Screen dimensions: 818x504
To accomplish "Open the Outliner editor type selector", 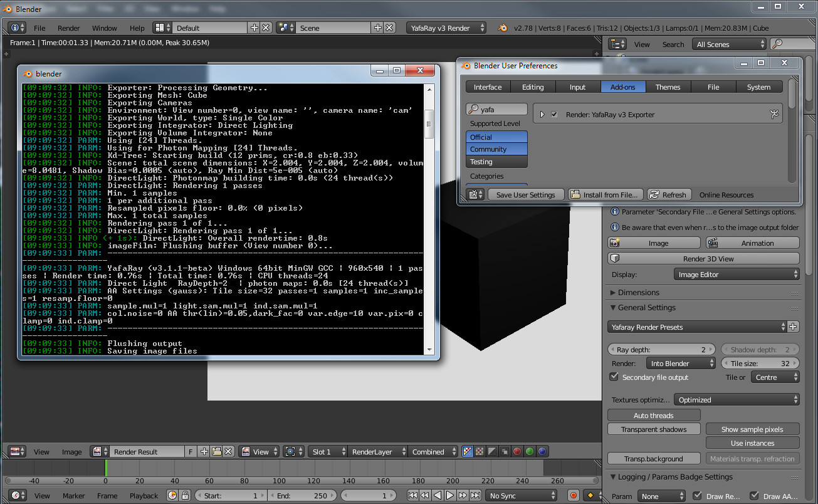I will [x=617, y=44].
